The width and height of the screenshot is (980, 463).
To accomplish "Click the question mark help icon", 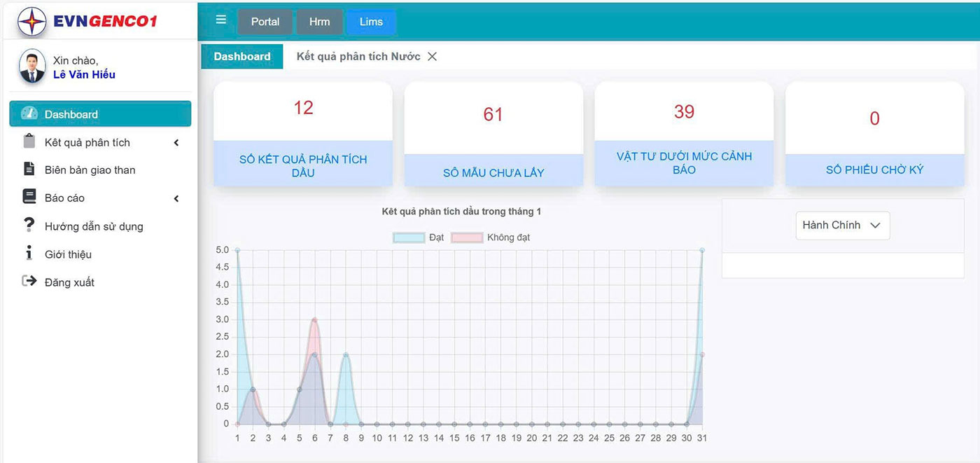I will point(29,226).
